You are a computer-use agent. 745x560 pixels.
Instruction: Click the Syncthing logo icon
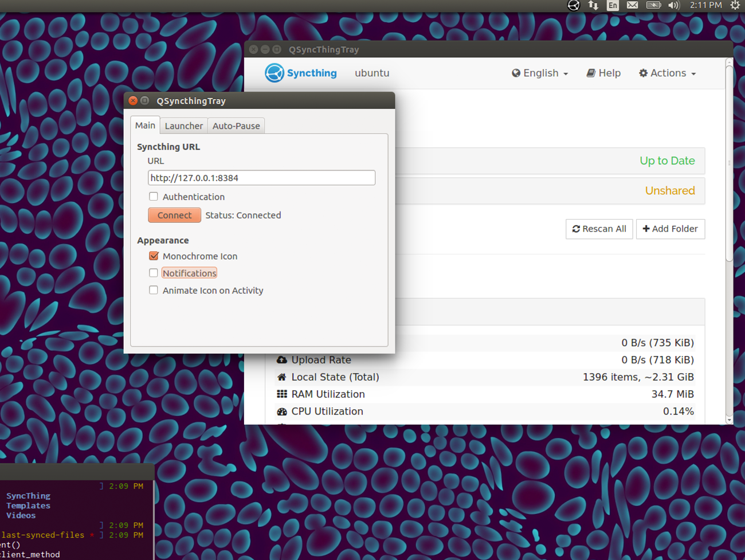tap(275, 73)
